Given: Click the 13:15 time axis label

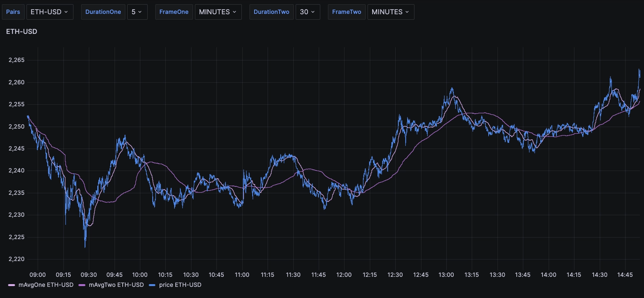Looking at the screenshot, I should [x=472, y=275].
